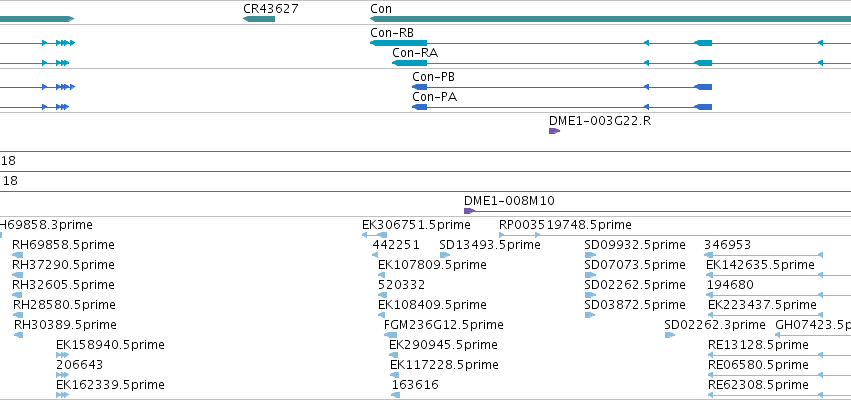Select the 346953 EST alignment line

pos(764,255)
